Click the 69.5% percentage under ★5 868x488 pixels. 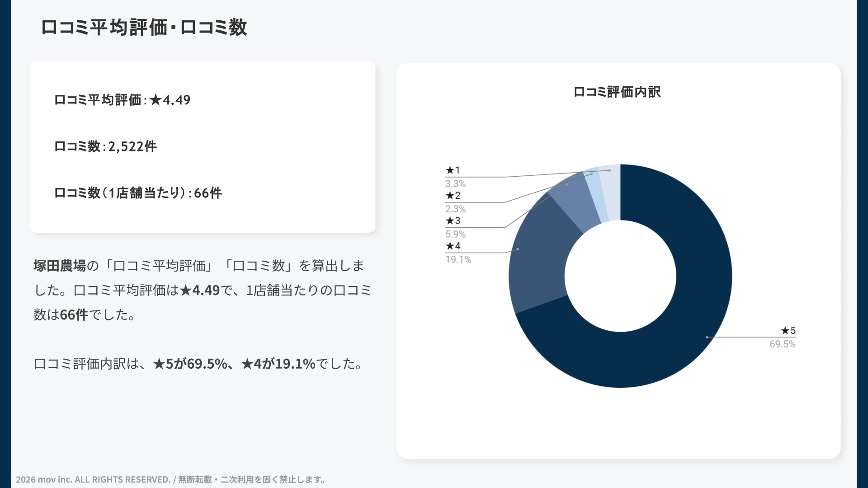pos(782,344)
